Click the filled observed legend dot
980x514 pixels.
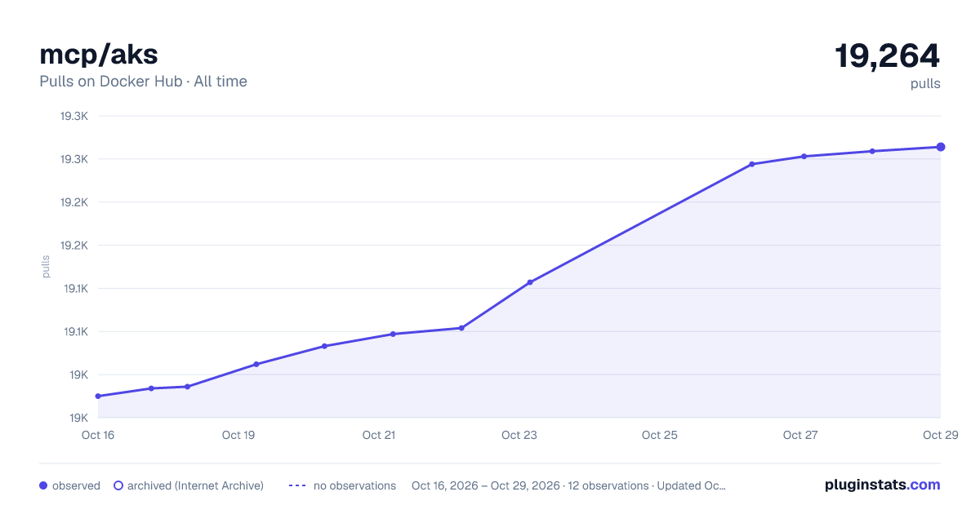pos(43,485)
